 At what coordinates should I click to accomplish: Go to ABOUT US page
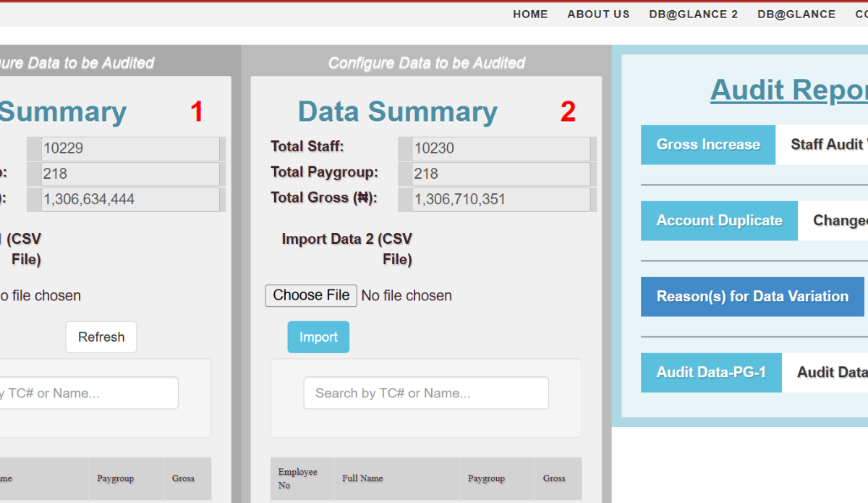598,14
